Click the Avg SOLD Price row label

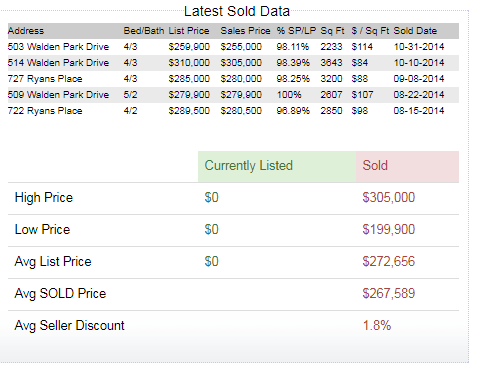(60, 294)
